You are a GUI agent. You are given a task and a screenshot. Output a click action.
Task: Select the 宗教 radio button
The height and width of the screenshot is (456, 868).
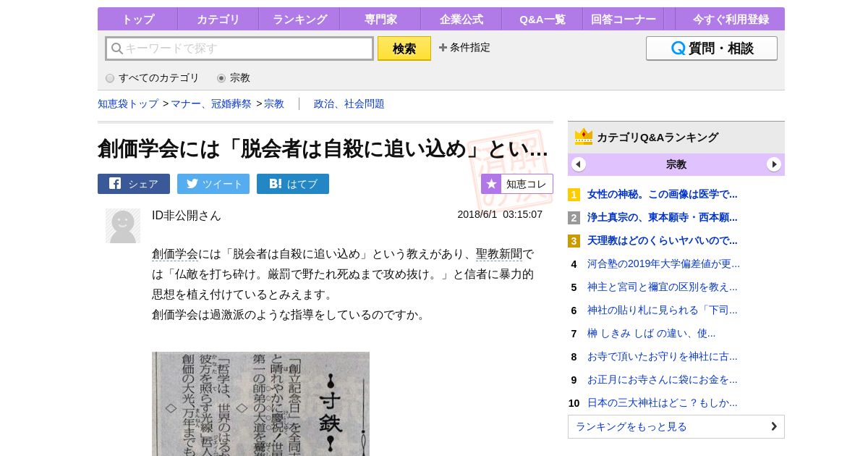pos(221,78)
